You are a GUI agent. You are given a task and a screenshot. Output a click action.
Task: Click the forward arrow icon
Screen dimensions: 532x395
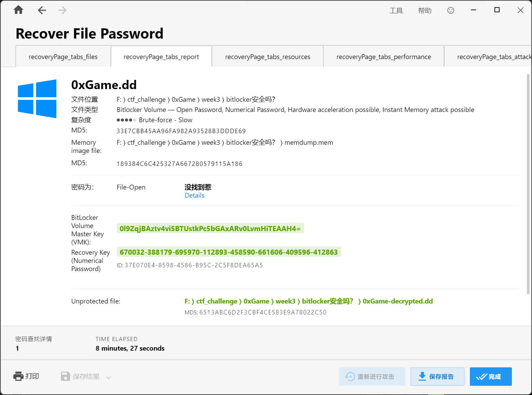62,10
